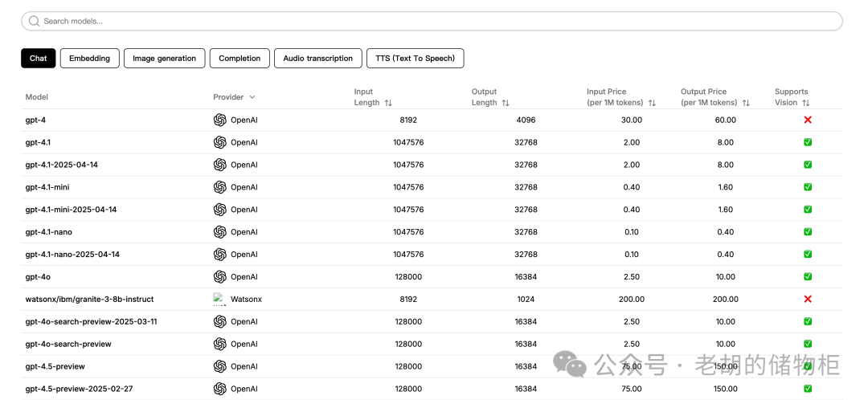Click model name watsonx/ibm/granite-3-8b-instruct
The image size is (868, 400).
(x=90, y=299)
